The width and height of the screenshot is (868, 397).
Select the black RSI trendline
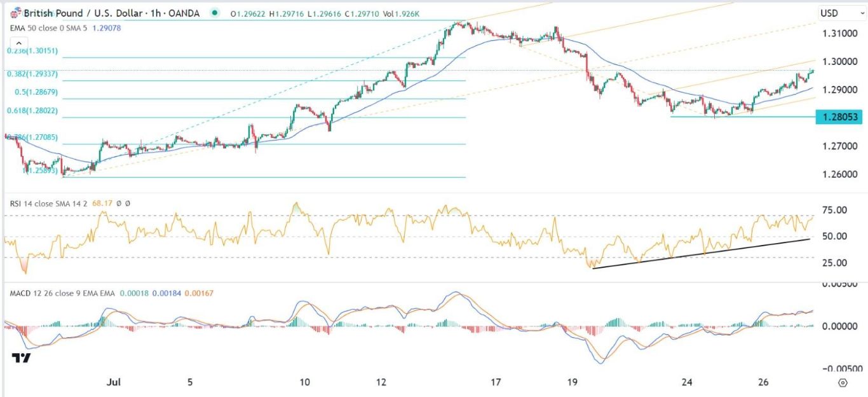702,254
